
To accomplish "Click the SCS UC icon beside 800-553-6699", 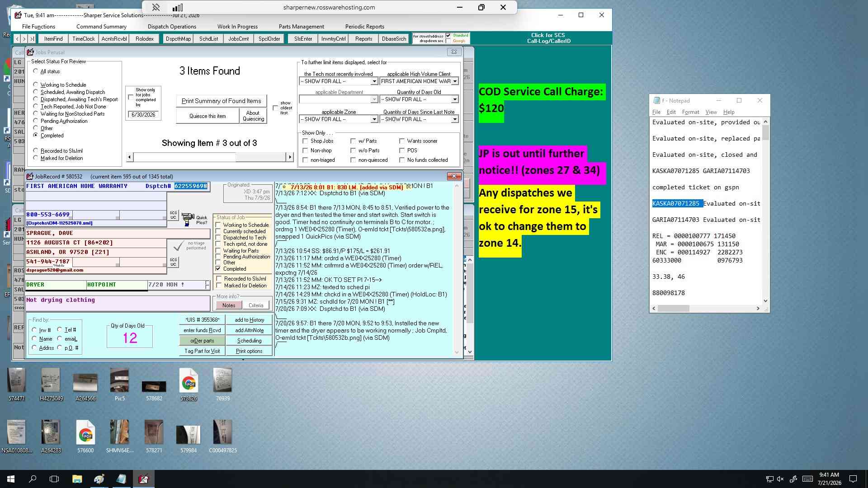I will click(173, 215).
